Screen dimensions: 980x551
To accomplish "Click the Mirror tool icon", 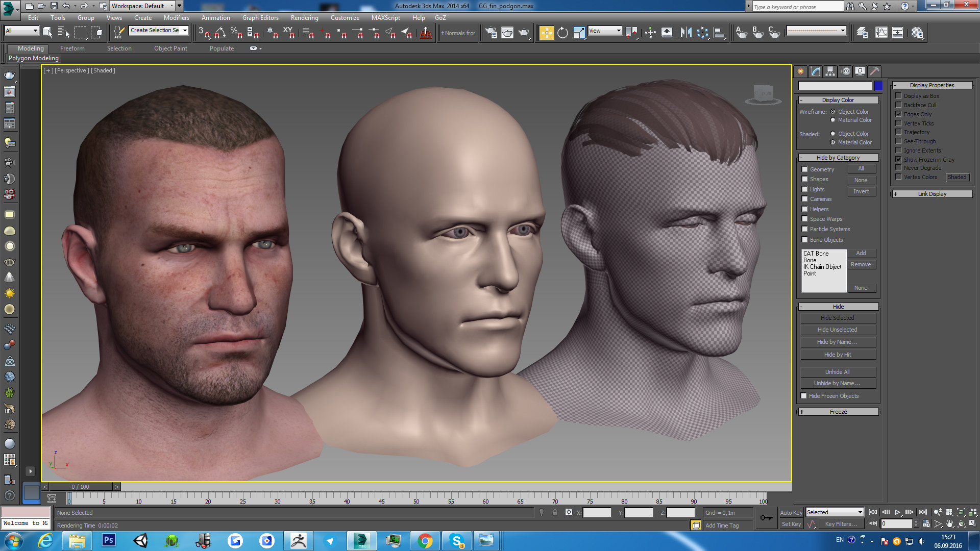I will [685, 32].
